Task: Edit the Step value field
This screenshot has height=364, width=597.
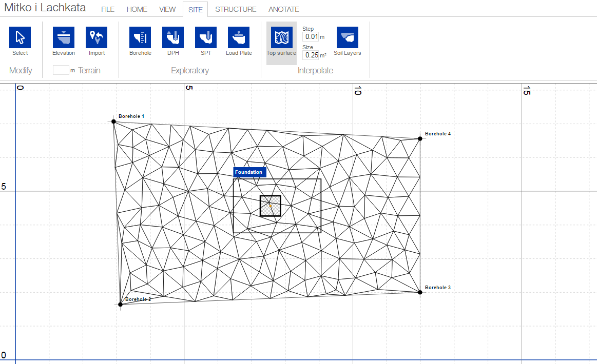Action: [311, 36]
